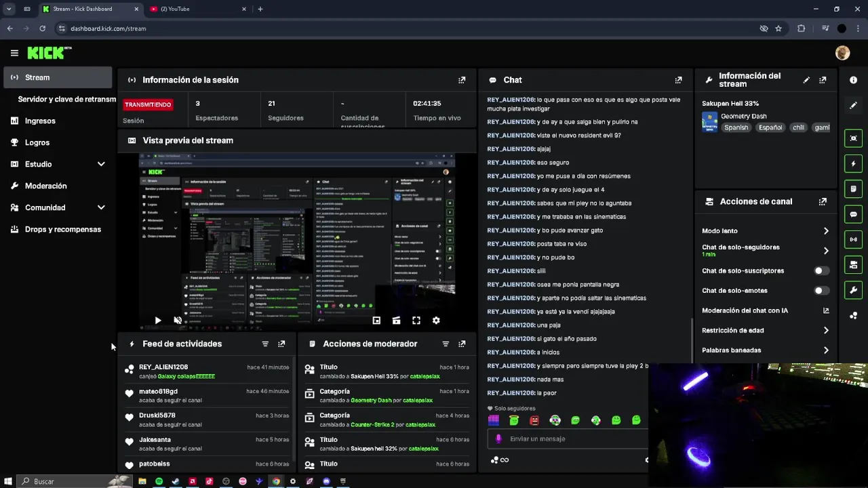Pop out the Acciones de canal panel
This screenshot has width=868, height=488.
point(823,202)
